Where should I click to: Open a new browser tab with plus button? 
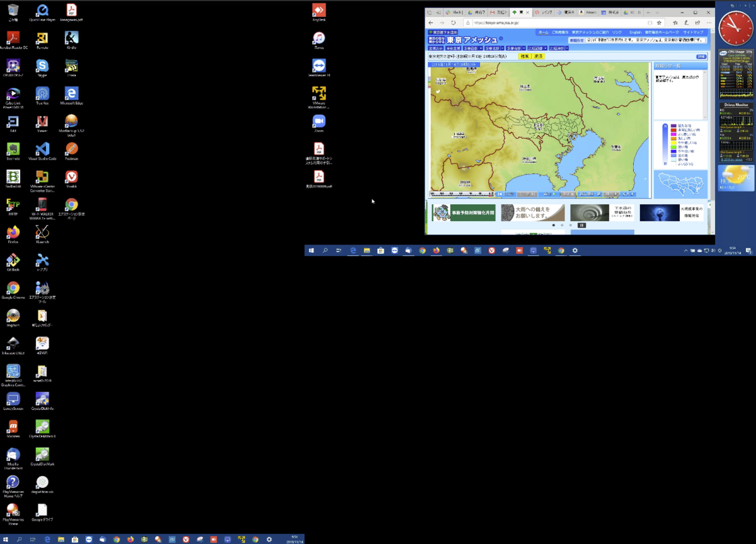coord(648,13)
